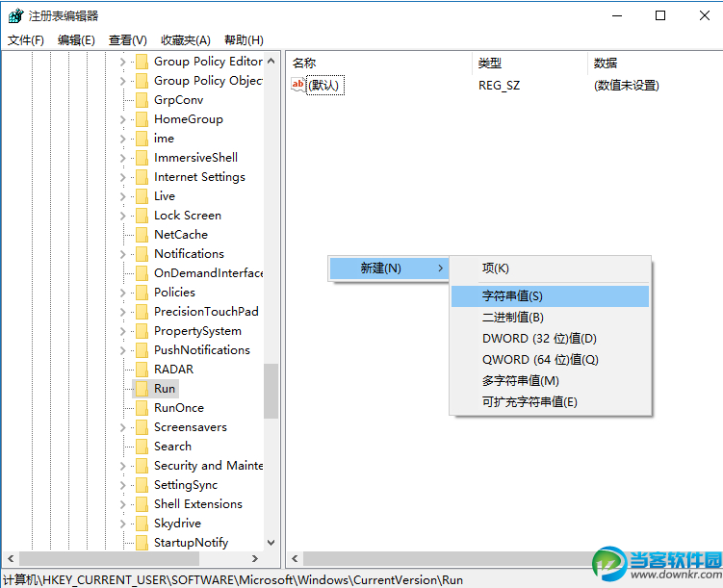The height and width of the screenshot is (588, 723).
Task: Click the Registry Editor app icon in title bar
Action: pyautogui.click(x=15, y=15)
